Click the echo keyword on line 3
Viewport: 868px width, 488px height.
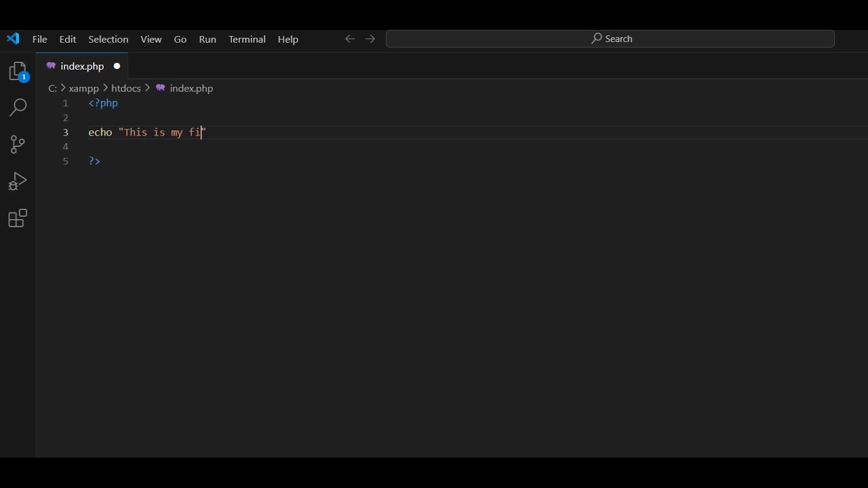(x=100, y=132)
